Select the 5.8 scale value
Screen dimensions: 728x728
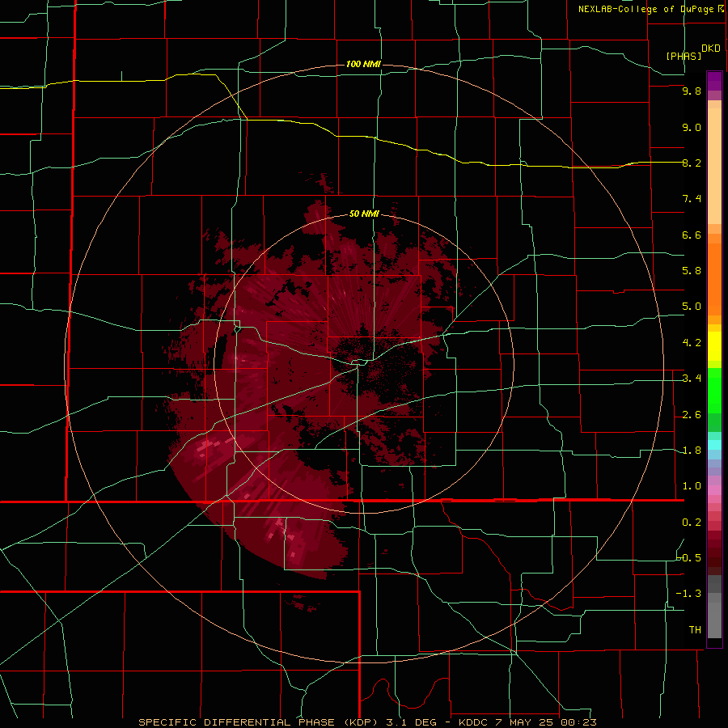692,271
